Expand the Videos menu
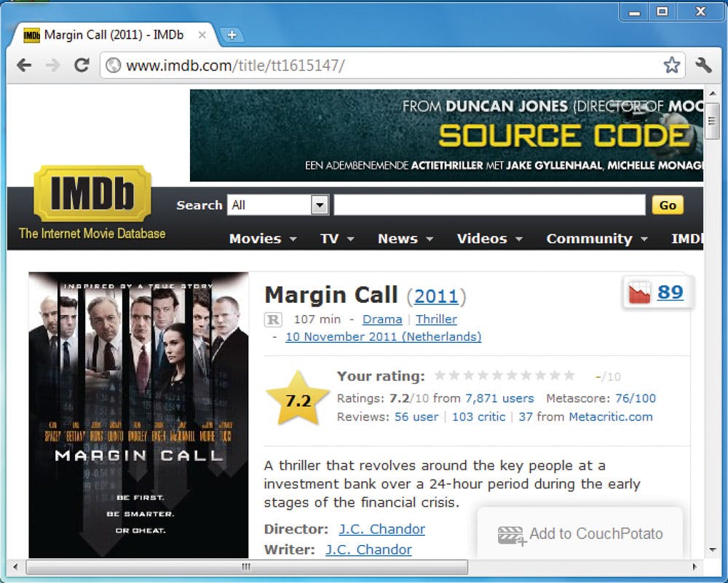728x583 pixels. point(490,239)
